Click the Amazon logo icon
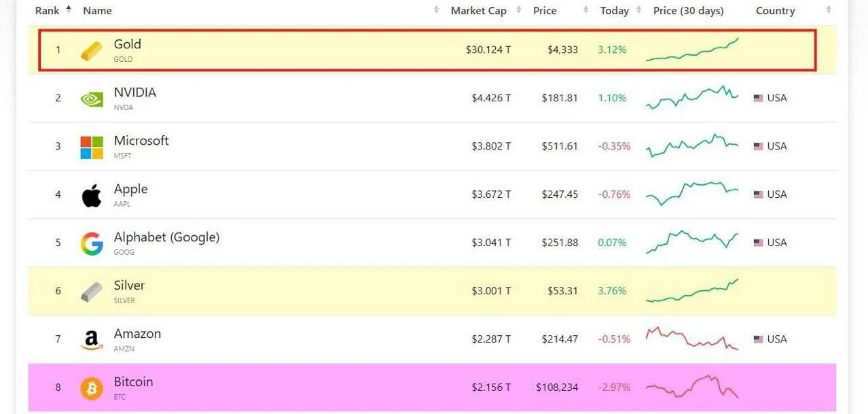The height and width of the screenshot is (414, 868). pyautogui.click(x=92, y=340)
